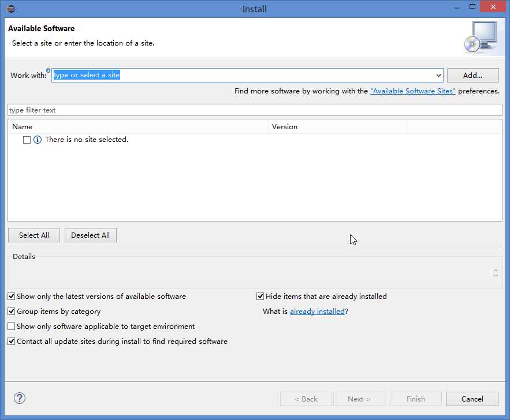Click the Eclipse icon in the title bar
510x420 pixels.
click(11, 9)
